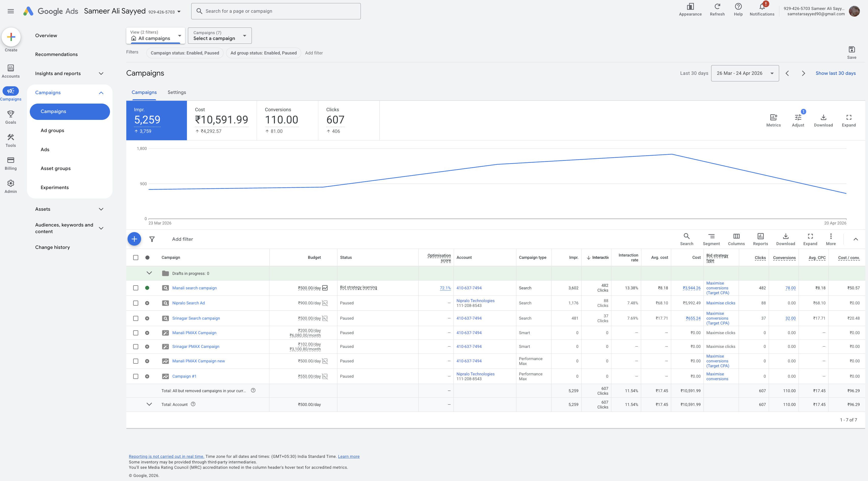Open Experiments page
The width and height of the screenshot is (868, 481).
(54, 187)
